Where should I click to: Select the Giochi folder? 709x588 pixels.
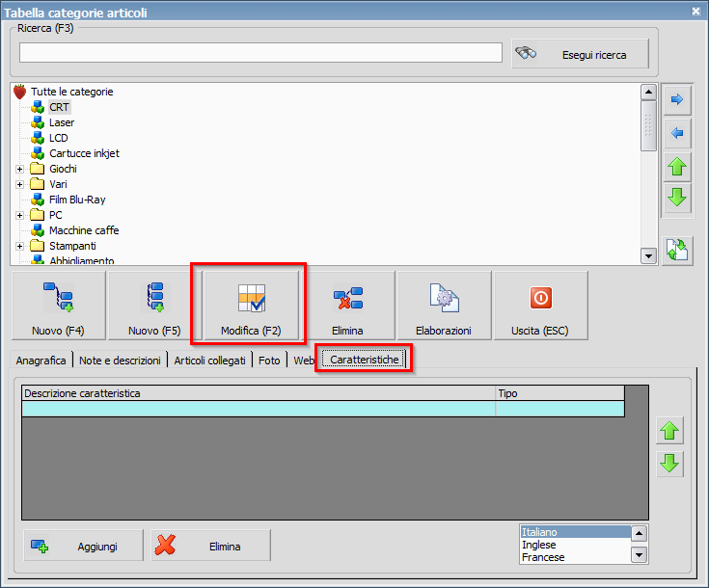point(63,169)
